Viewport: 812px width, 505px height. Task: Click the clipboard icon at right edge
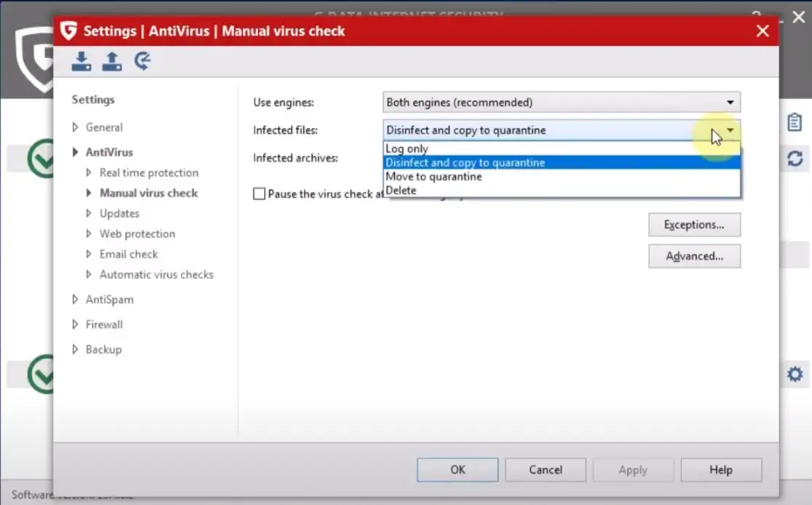point(795,122)
